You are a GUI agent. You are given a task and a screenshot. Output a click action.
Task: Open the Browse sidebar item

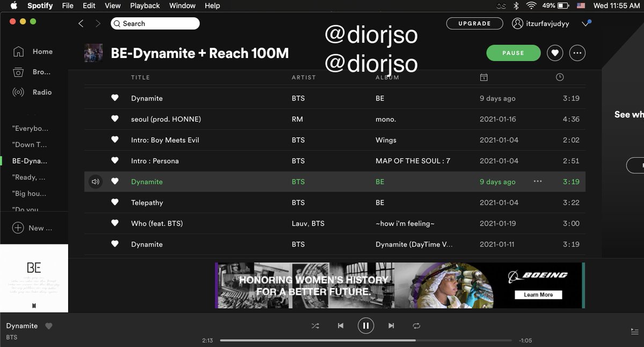tap(33, 72)
